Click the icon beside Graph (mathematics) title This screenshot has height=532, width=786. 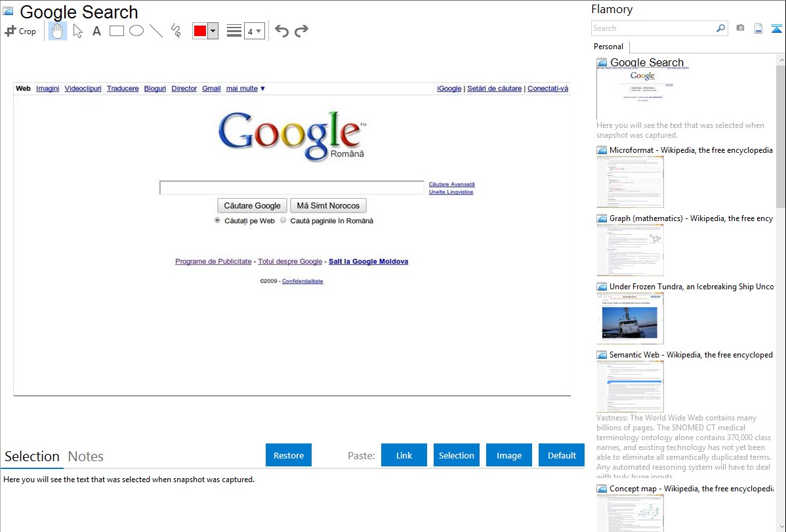602,218
